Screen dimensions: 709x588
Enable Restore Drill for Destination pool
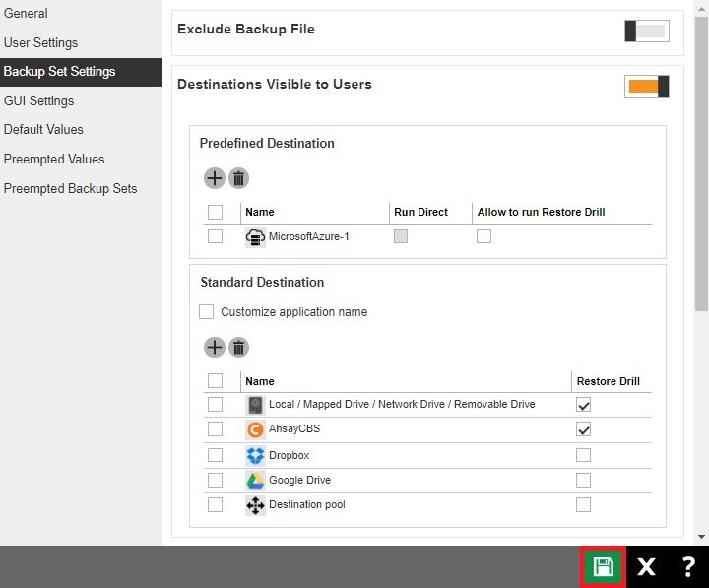click(583, 504)
